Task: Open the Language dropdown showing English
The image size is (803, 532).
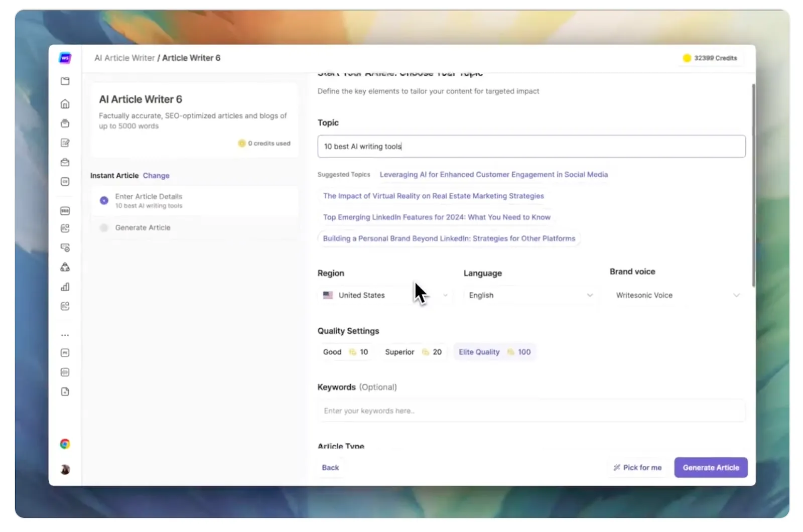Action: pyautogui.click(x=530, y=296)
